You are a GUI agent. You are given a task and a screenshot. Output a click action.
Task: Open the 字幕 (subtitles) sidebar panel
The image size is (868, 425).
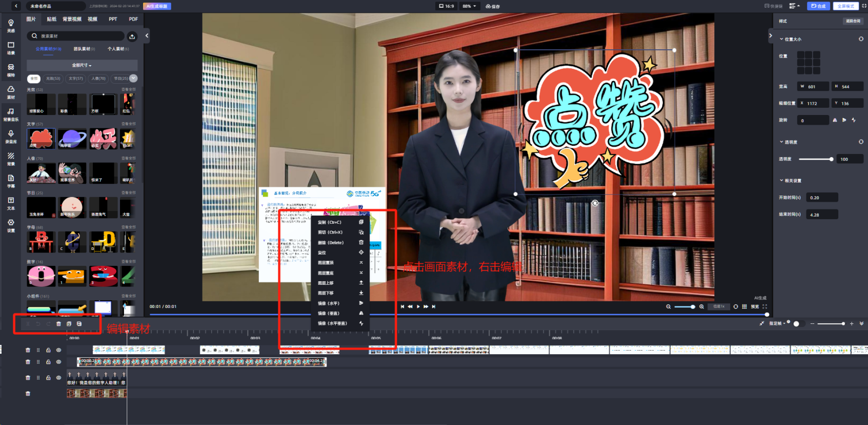(11, 181)
